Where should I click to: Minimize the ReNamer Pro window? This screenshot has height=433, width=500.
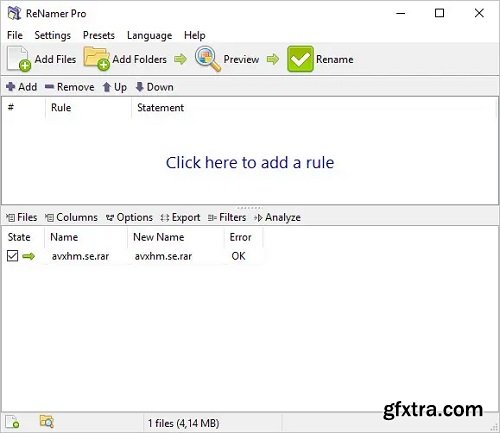(401, 13)
